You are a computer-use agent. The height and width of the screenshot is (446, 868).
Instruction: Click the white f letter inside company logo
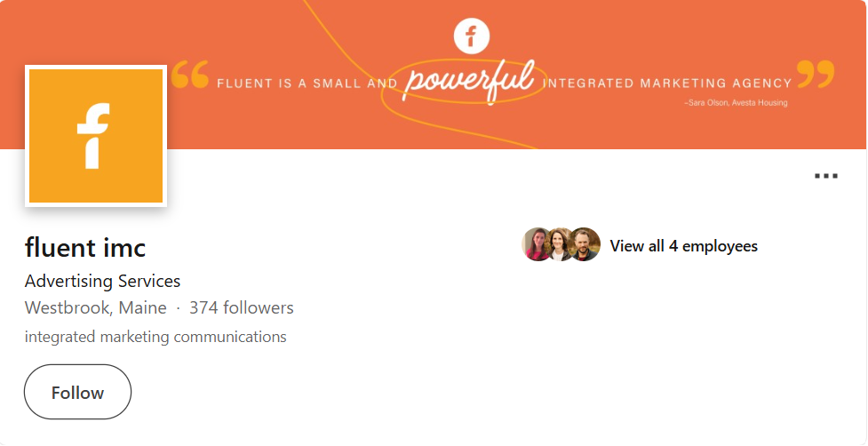tap(92, 135)
